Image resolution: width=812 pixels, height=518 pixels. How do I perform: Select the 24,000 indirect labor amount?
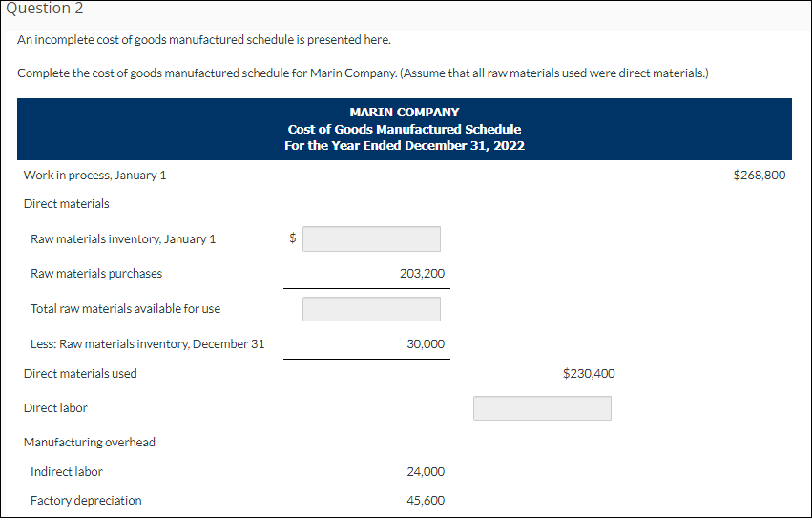coord(426,472)
